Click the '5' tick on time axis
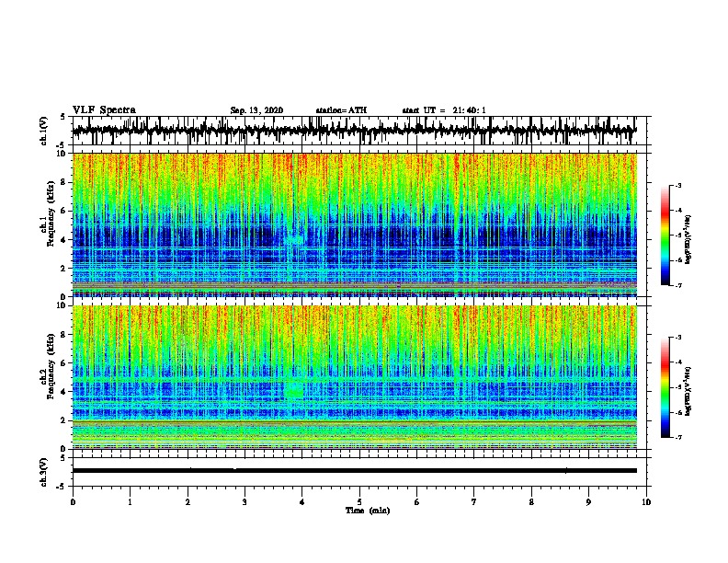This screenshot has width=728, height=563. click(359, 502)
